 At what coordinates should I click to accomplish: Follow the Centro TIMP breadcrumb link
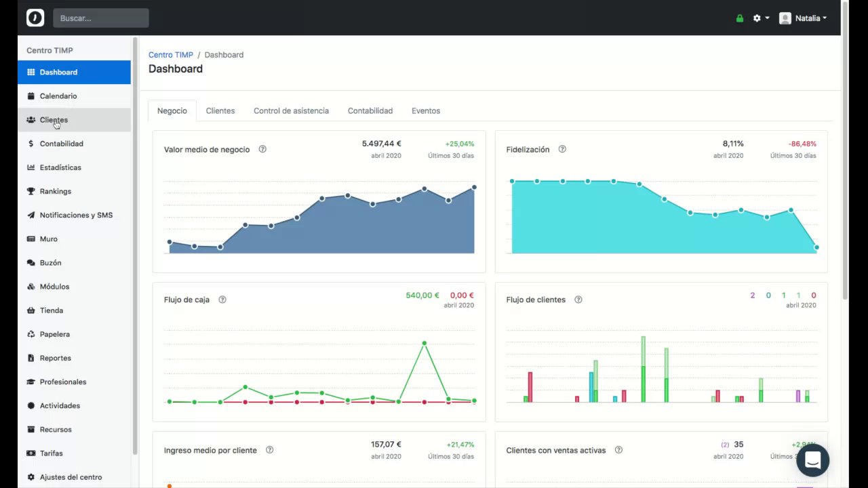tap(171, 55)
